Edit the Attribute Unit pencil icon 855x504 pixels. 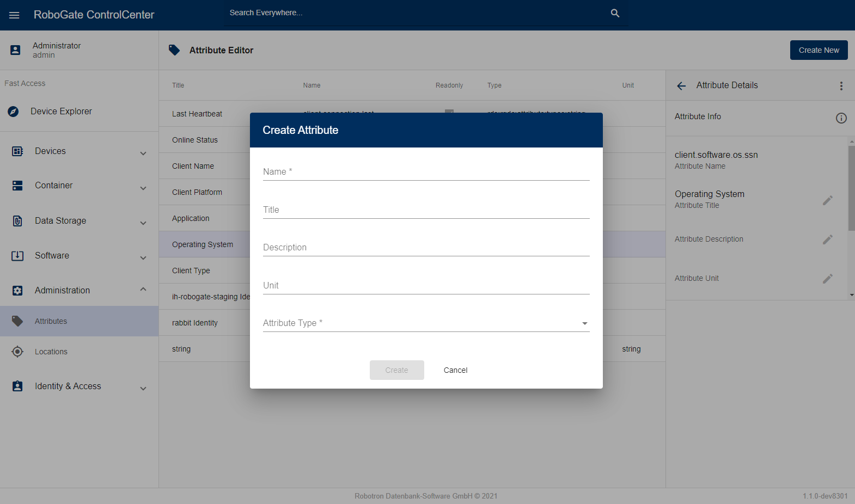tap(828, 279)
